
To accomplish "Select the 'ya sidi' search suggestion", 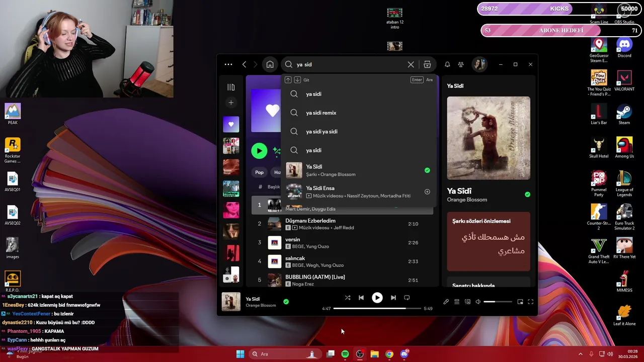I will click(360, 94).
